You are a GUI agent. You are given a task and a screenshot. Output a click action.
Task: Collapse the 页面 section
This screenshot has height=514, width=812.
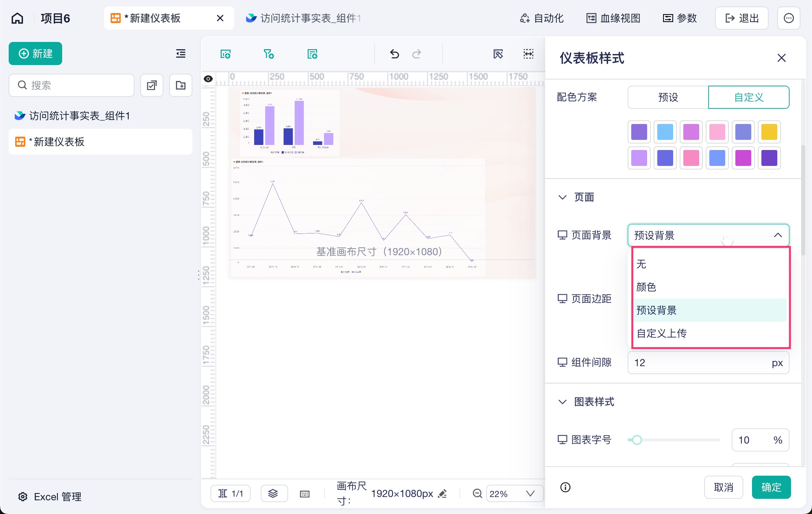563,197
